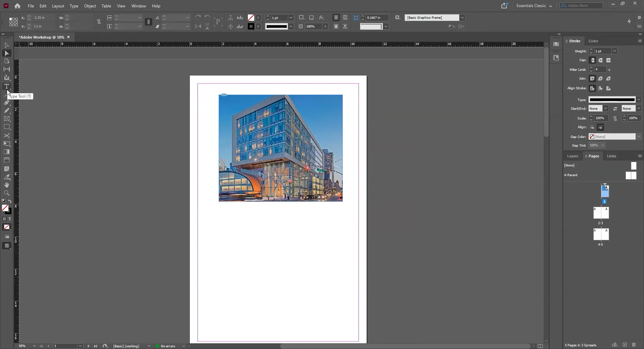Viewport: 644px width, 349px height.
Task: Select the Type tool
Action: pos(7,86)
